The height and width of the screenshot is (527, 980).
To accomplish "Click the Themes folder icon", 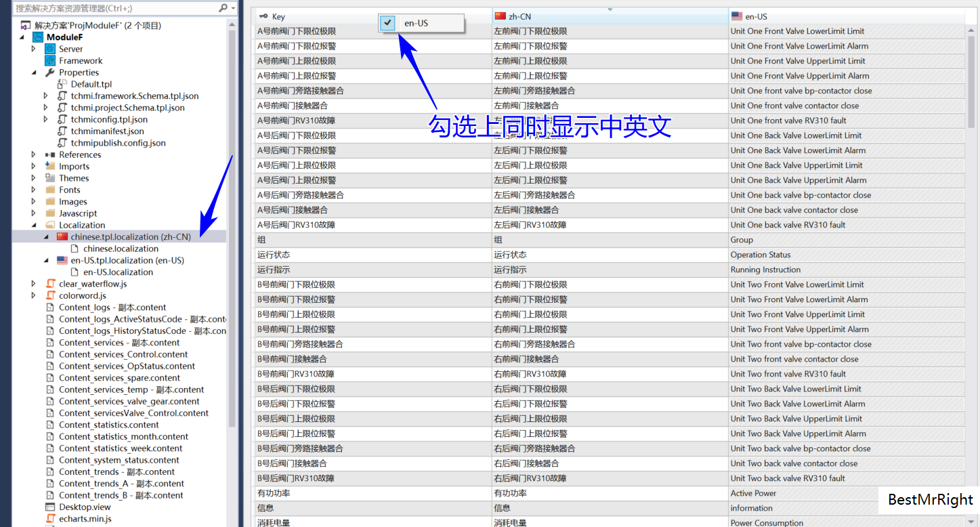I will pyautogui.click(x=50, y=178).
